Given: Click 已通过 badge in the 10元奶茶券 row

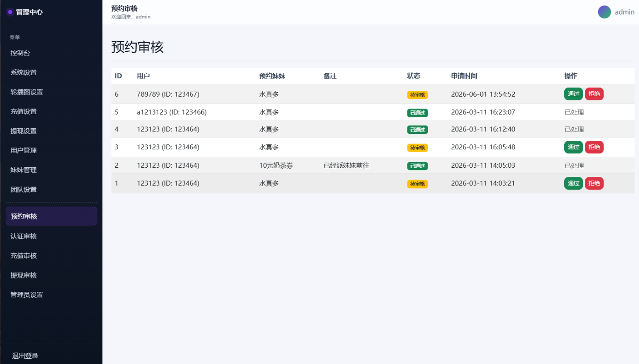Looking at the screenshot, I should [418, 166].
